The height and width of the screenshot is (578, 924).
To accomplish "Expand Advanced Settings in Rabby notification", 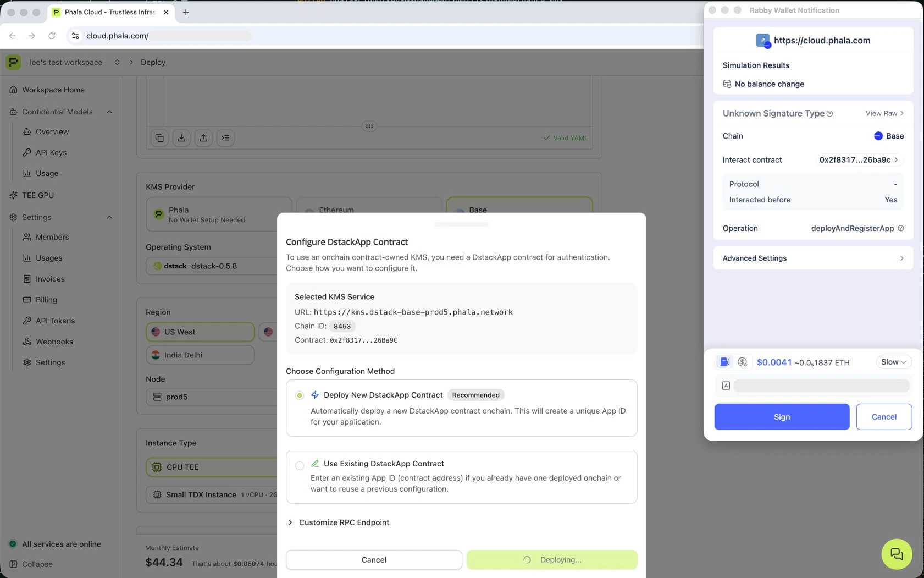I will pos(813,258).
